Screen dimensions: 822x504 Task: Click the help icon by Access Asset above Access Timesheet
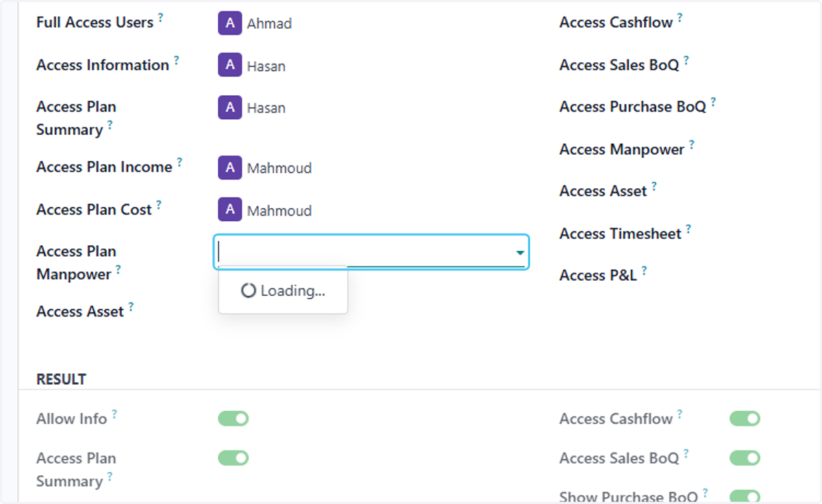[x=654, y=186]
